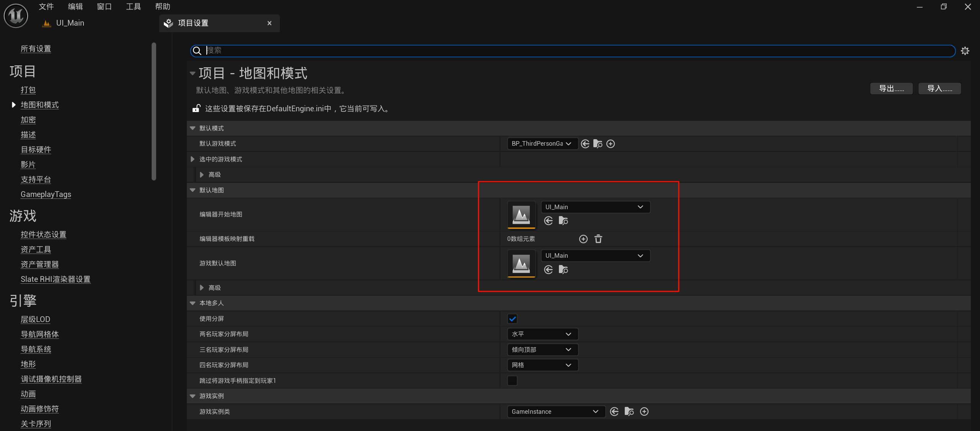Open the 描述 settings page

coord(28,135)
